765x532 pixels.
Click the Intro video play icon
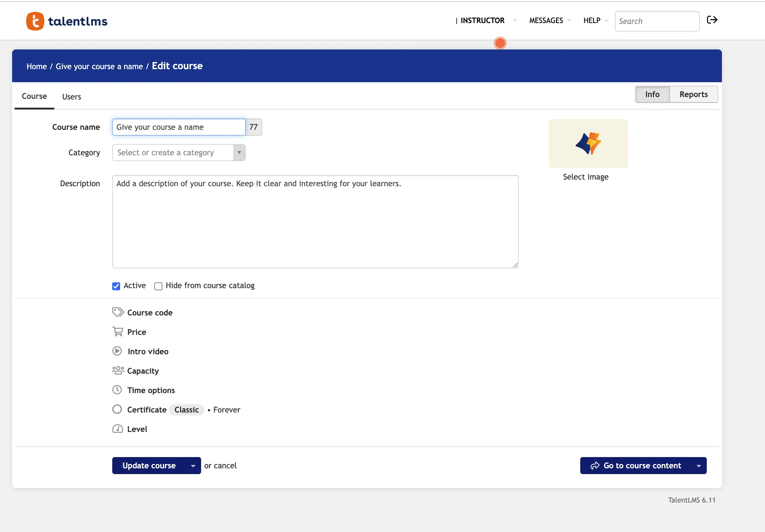(x=117, y=351)
